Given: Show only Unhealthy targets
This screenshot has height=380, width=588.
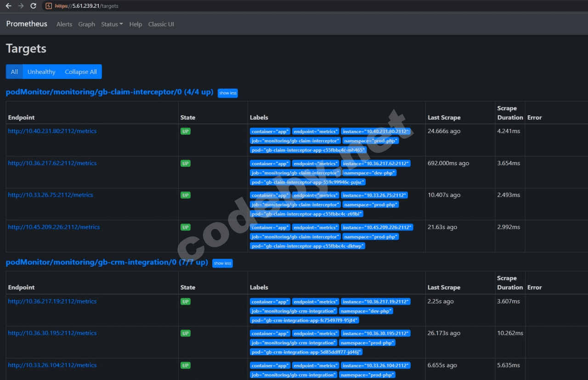Looking at the screenshot, I should point(41,72).
